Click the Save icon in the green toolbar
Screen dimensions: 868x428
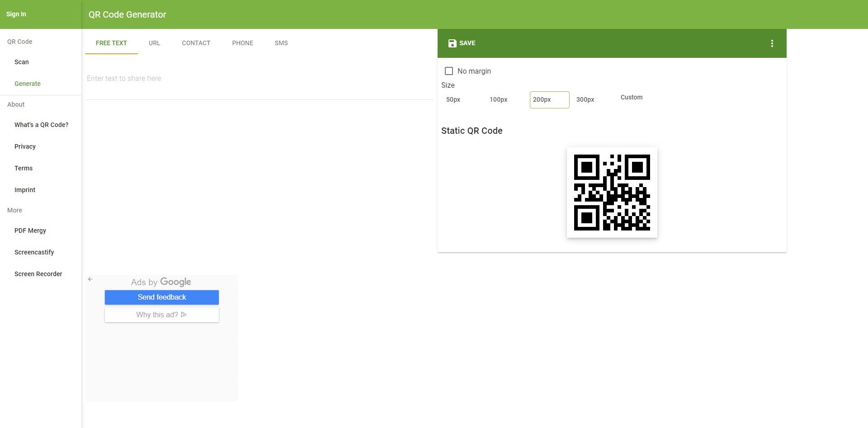(452, 43)
